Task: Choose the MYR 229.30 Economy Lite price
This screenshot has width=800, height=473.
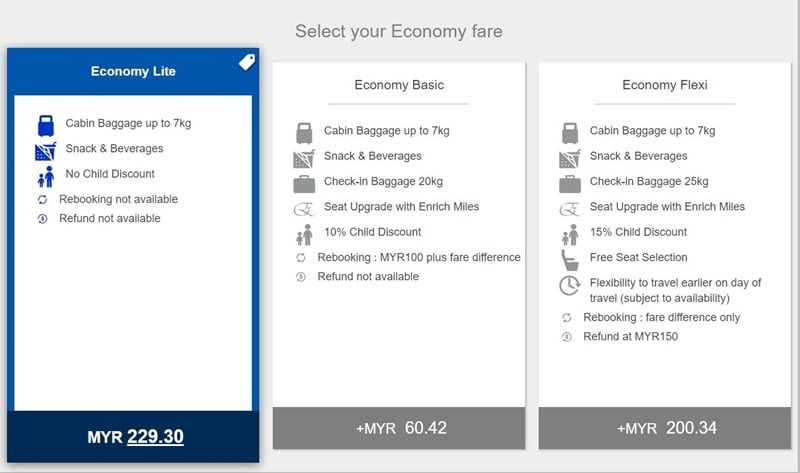Action: 133,437
